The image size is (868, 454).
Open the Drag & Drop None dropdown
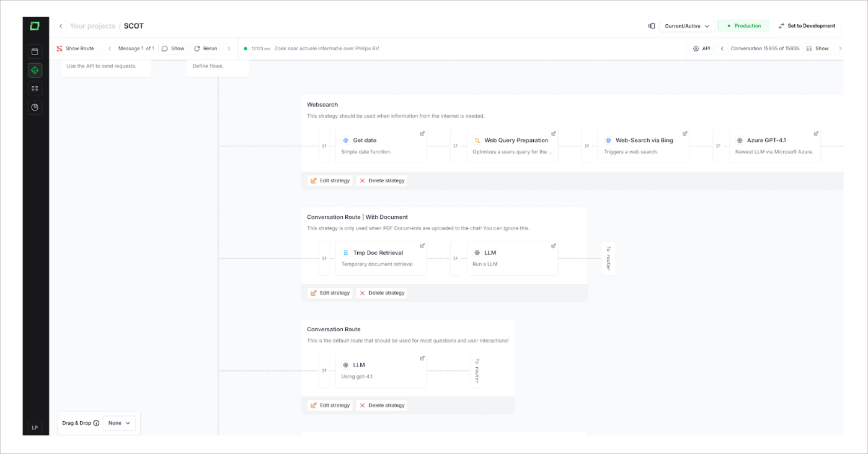click(119, 423)
